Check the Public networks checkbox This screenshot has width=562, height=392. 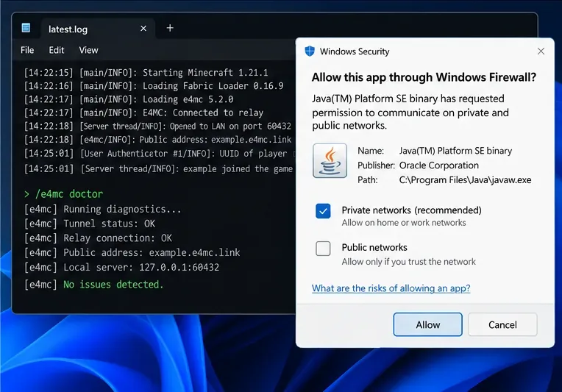(323, 249)
